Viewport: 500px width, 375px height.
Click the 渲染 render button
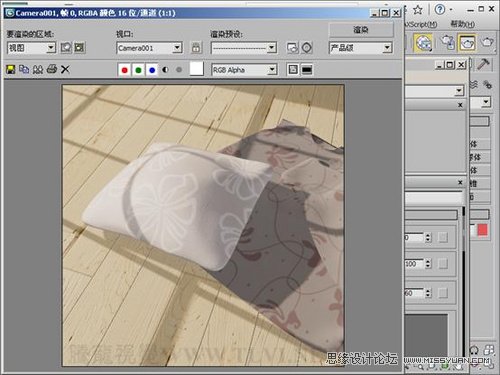point(361,30)
